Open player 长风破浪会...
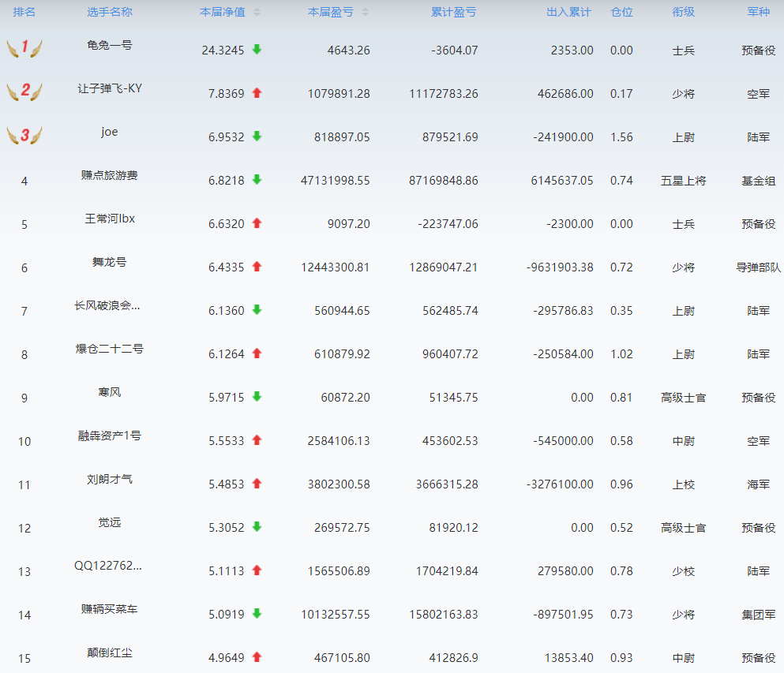 [x=107, y=305]
